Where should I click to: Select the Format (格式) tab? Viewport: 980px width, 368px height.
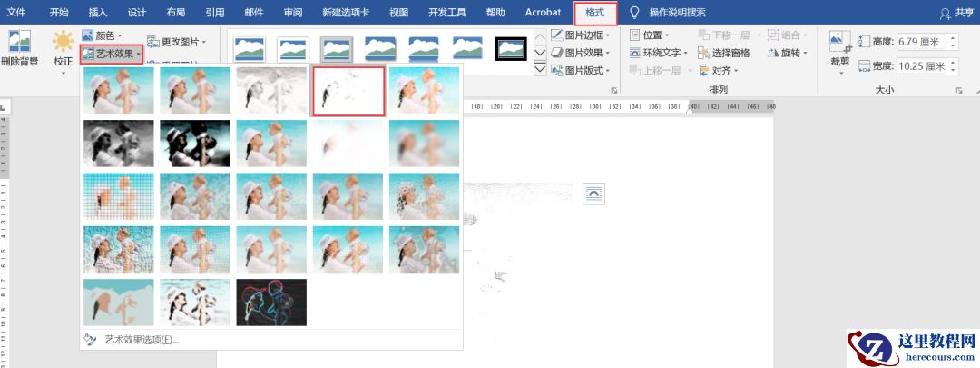[x=595, y=13]
